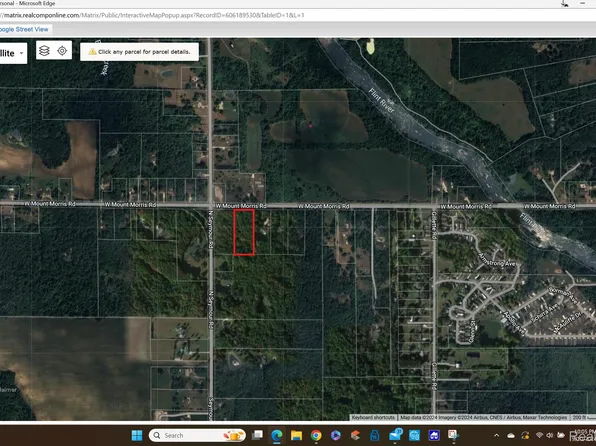Click the Armstrong Ave street label
Screen dimensions: 596x446
pyautogui.click(x=497, y=260)
